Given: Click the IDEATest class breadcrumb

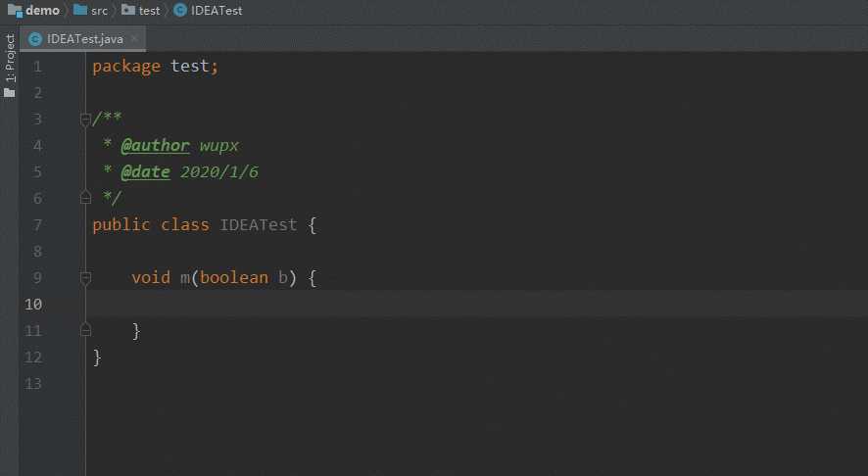Looking at the screenshot, I should tap(208, 11).
